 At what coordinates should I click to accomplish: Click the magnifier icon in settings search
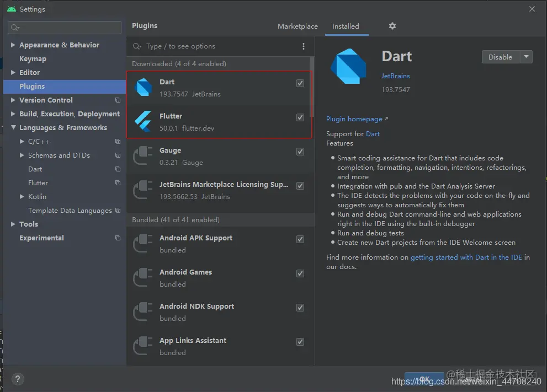[15, 28]
